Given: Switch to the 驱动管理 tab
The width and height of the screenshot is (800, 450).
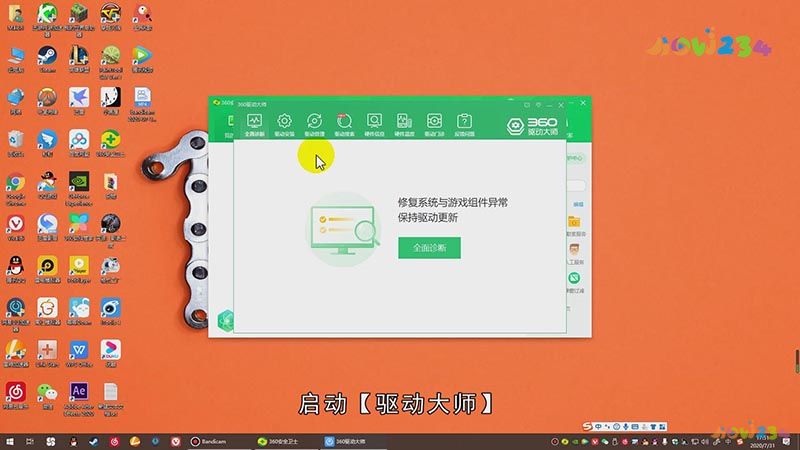Looking at the screenshot, I should pyautogui.click(x=314, y=125).
